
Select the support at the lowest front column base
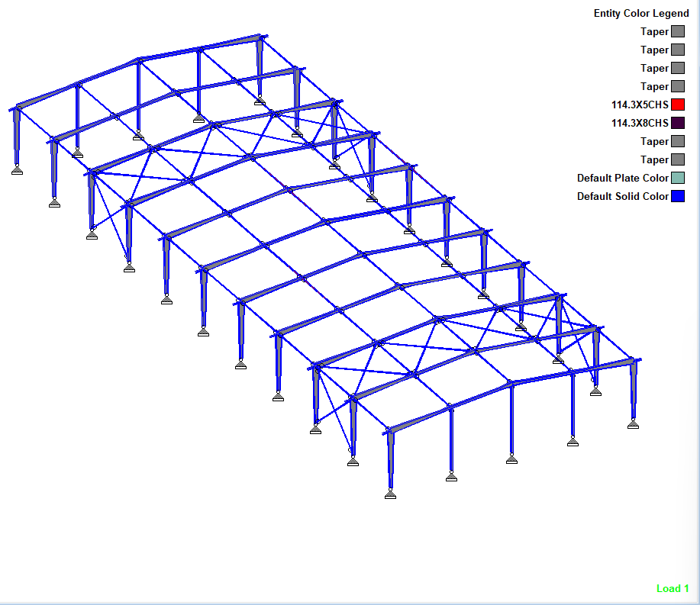(390, 494)
